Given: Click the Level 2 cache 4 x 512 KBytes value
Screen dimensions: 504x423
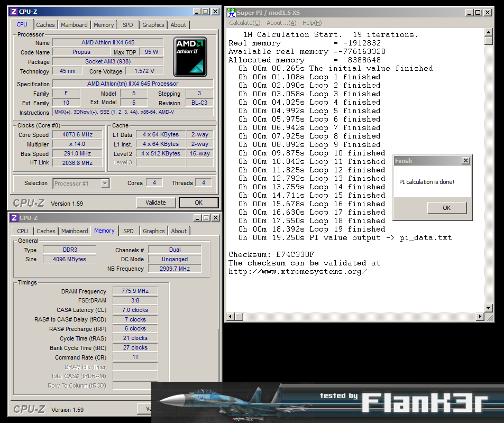Looking at the screenshot, I should (x=161, y=153).
